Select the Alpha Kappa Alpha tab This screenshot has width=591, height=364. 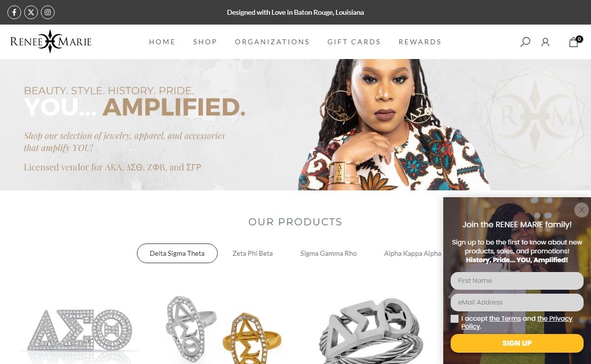pyautogui.click(x=413, y=253)
